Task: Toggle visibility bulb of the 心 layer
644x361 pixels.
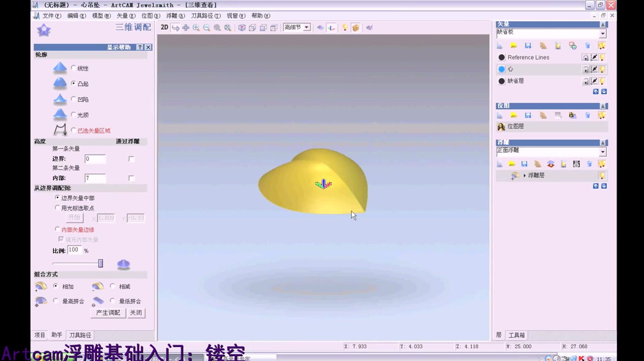Action: coord(603,69)
